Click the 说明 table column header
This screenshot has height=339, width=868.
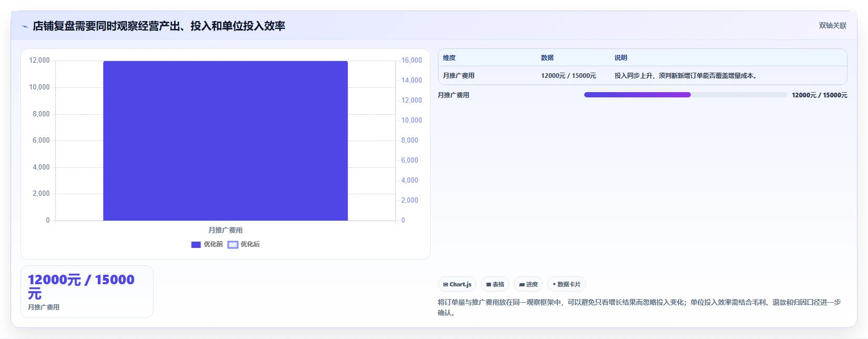(x=621, y=58)
